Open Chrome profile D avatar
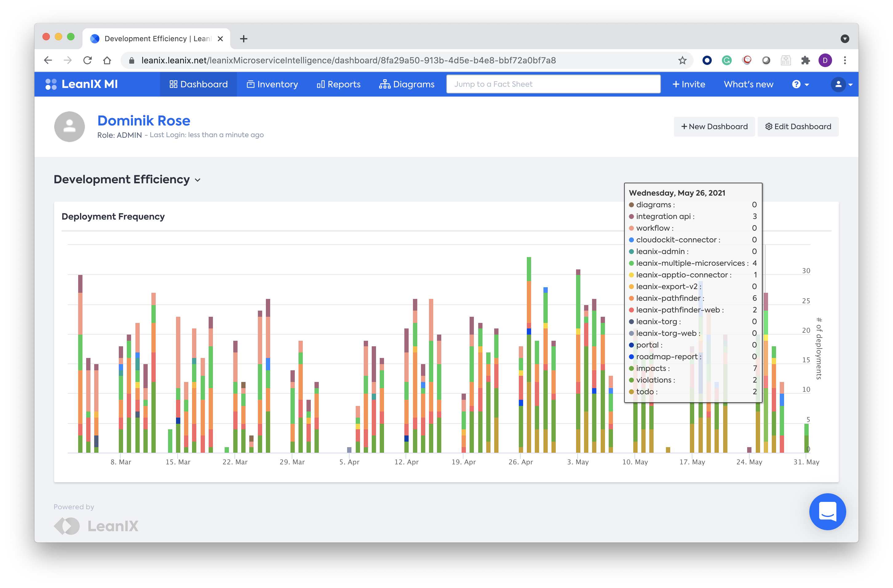 tap(825, 60)
